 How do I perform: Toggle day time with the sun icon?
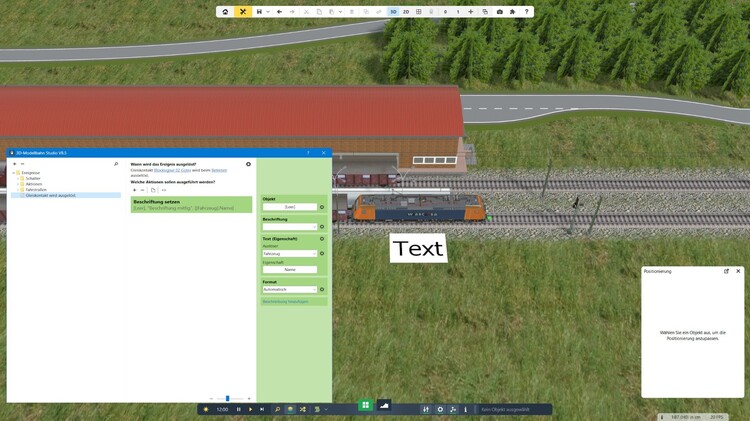click(206, 410)
